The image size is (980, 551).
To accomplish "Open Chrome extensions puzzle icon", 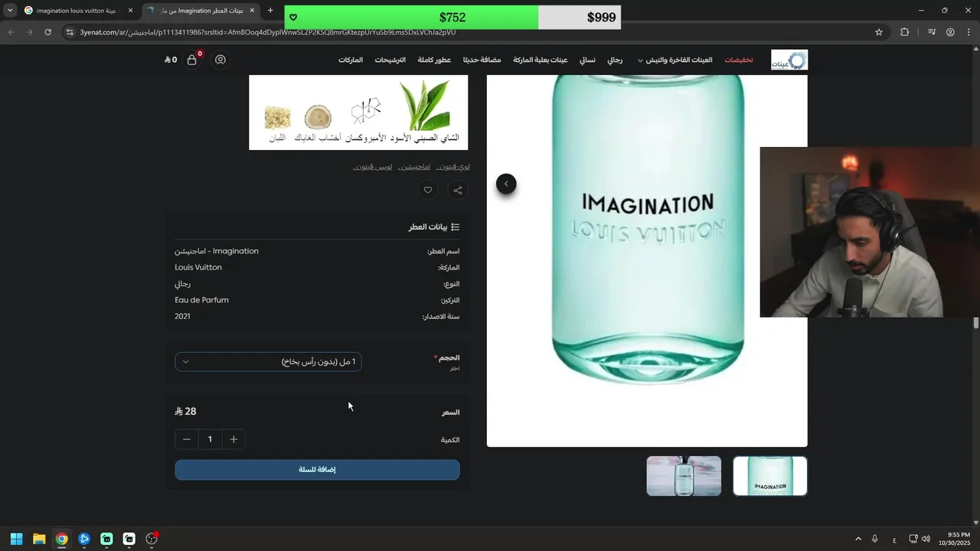I will pyautogui.click(x=905, y=32).
